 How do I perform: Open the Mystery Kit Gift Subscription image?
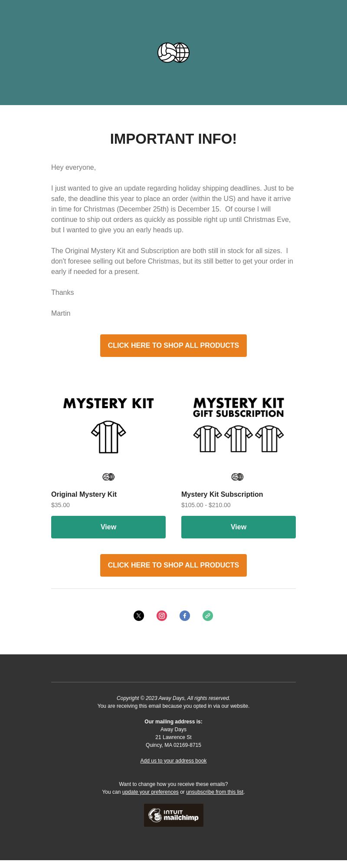tap(239, 425)
